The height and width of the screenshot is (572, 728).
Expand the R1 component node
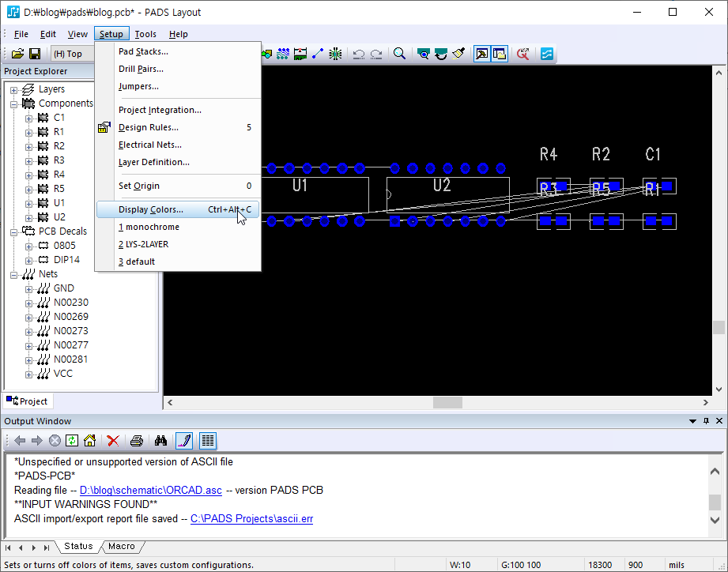pos(28,133)
